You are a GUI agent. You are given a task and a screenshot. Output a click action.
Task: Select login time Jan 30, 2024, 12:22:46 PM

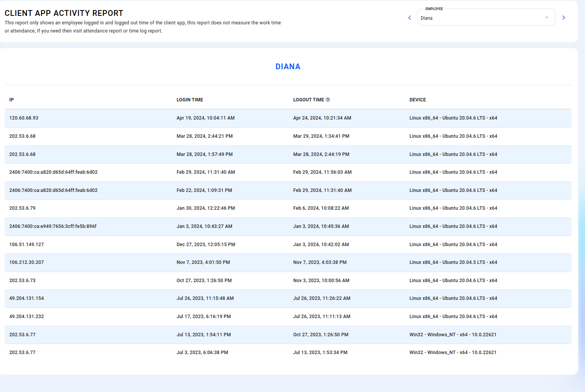coord(206,208)
